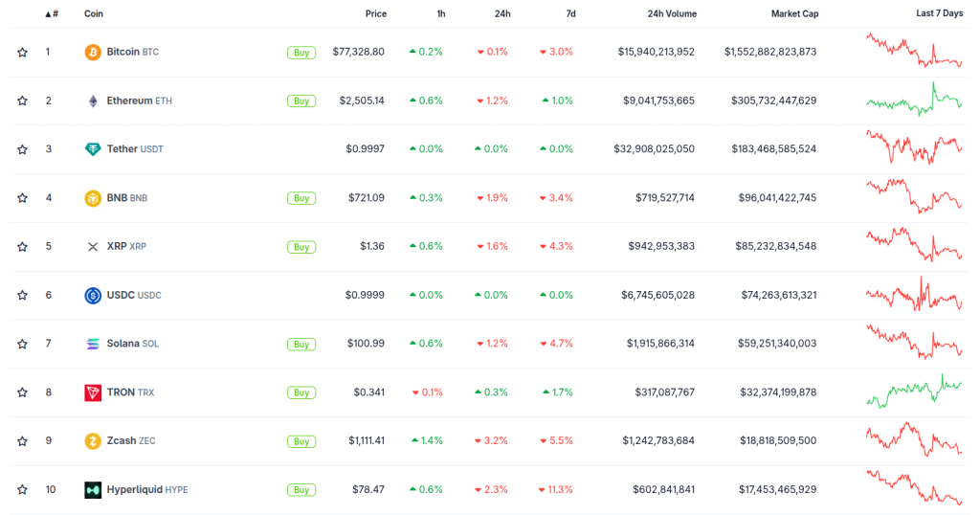
Task: Open the TRON 7-day sparkline chart
Action: click(914, 392)
